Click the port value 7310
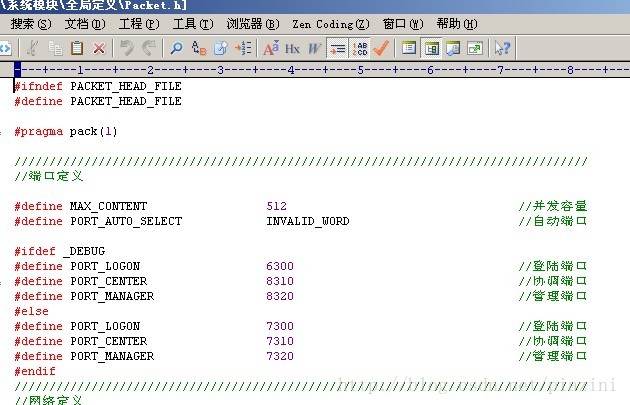 (280, 341)
